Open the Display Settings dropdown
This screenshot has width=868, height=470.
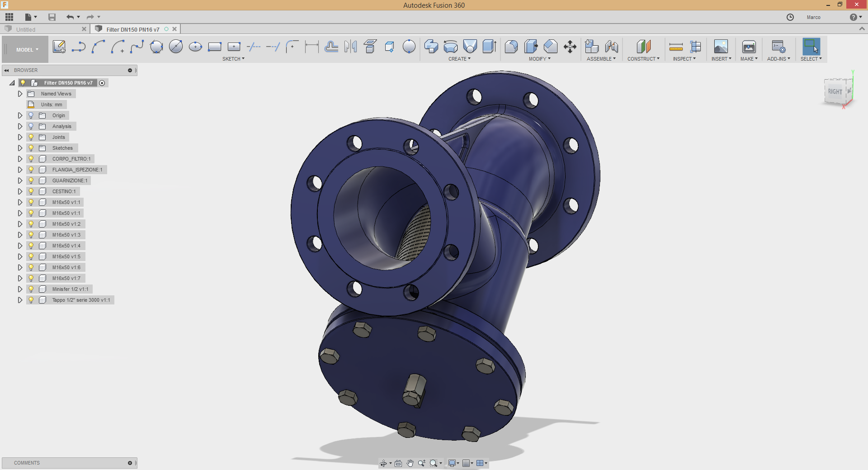(453, 463)
